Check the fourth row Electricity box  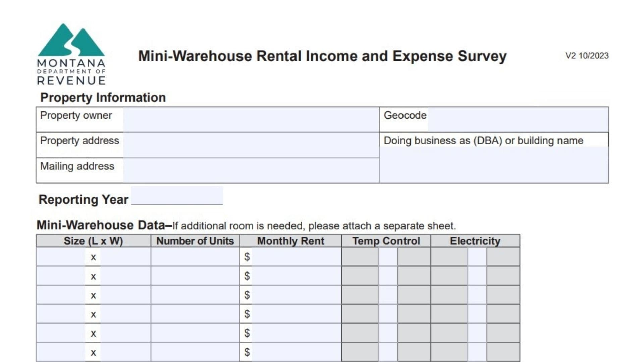coord(477,314)
